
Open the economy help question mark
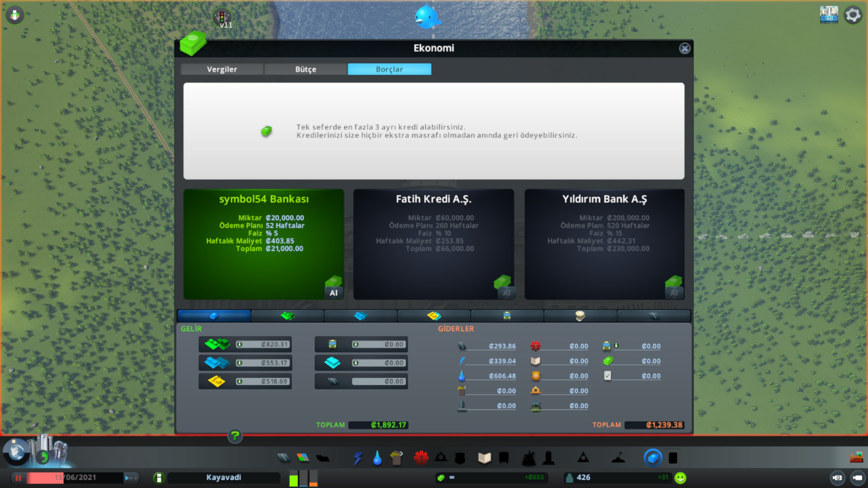pos(235,436)
